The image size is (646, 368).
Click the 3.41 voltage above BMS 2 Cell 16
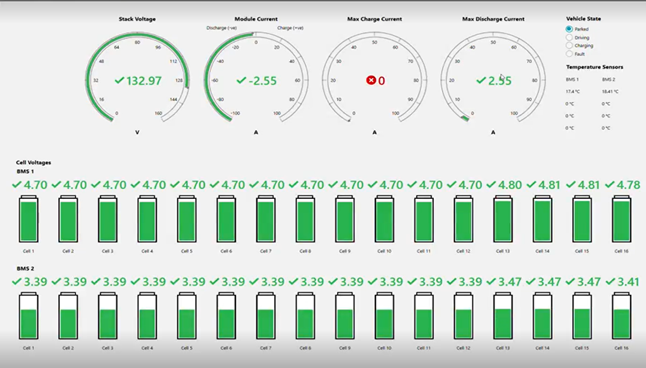(628, 282)
